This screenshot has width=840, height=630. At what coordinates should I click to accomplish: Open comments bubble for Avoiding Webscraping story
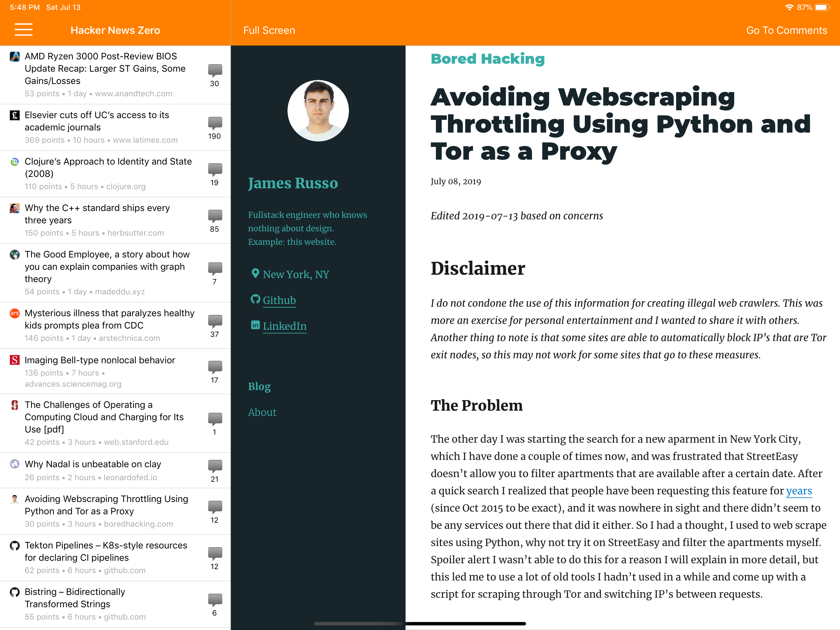[215, 512]
